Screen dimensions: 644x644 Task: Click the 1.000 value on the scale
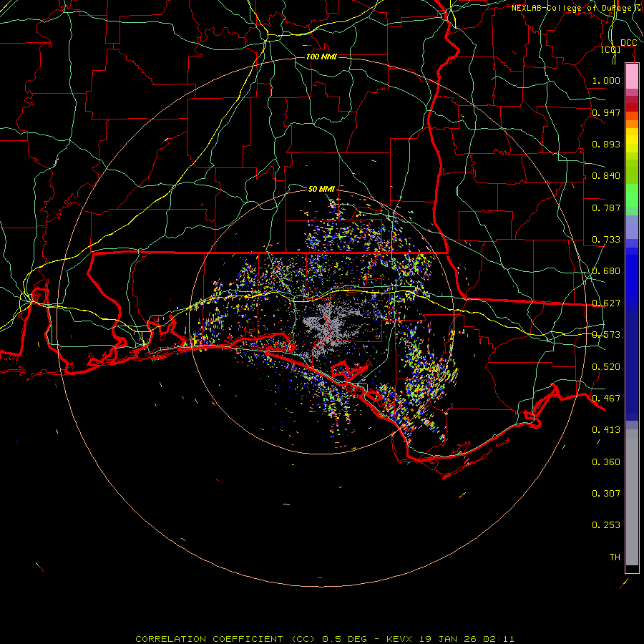click(606, 81)
